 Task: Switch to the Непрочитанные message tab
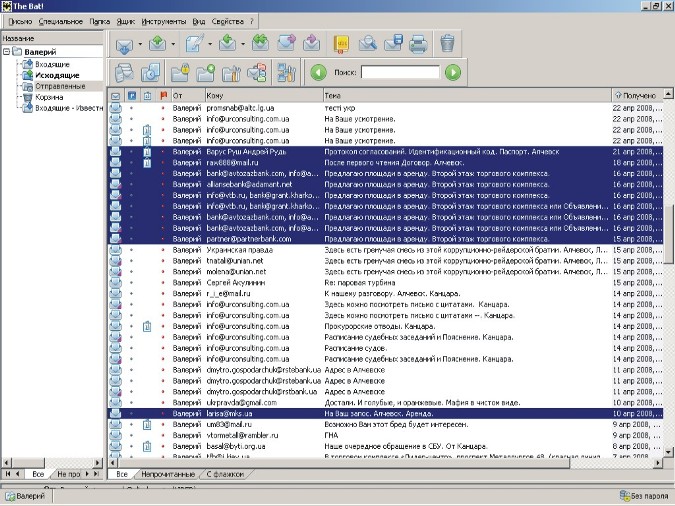tap(168, 474)
